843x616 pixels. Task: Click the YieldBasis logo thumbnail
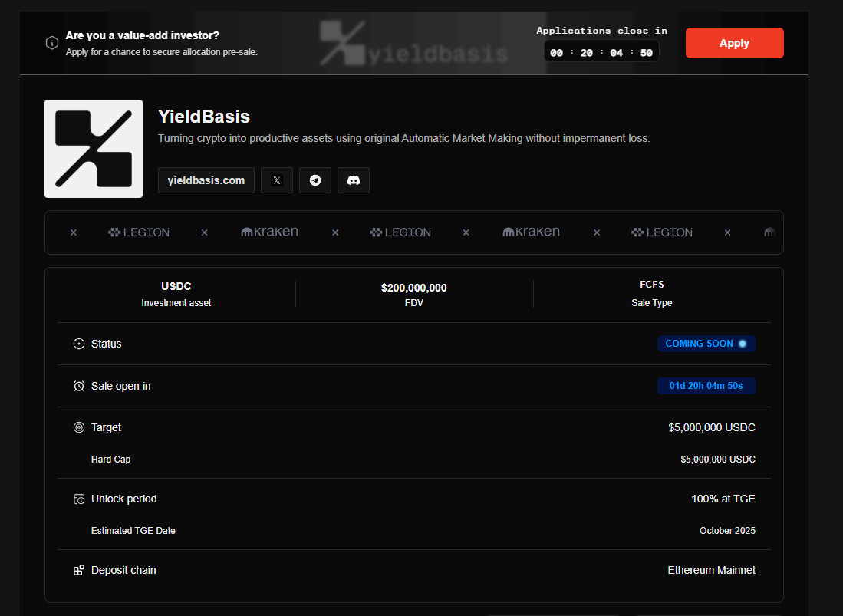pyautogui.click(x=94, y=149)
